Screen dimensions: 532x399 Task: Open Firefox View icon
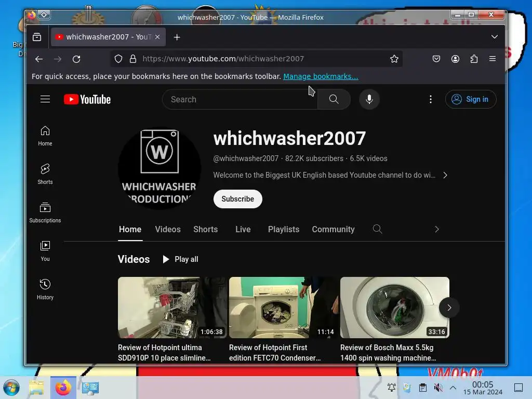[37, 37]
